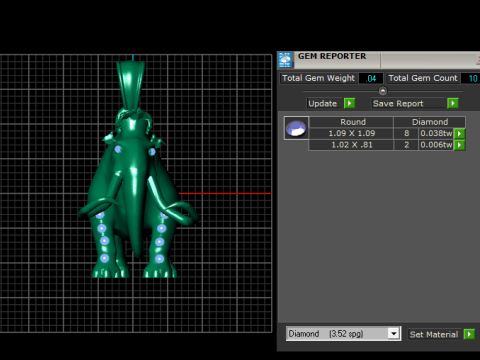Click the 0.006tw weight cell
This screenshot has height=360, width=480.
pos(436,145)
